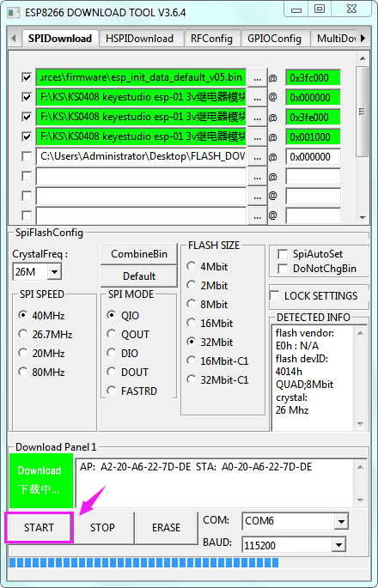Image resolution: width=378 pixels, height=588 pixels.
Task: Click the 0x001000 address field
Action: pyautogui.click(x=313, y=136)
